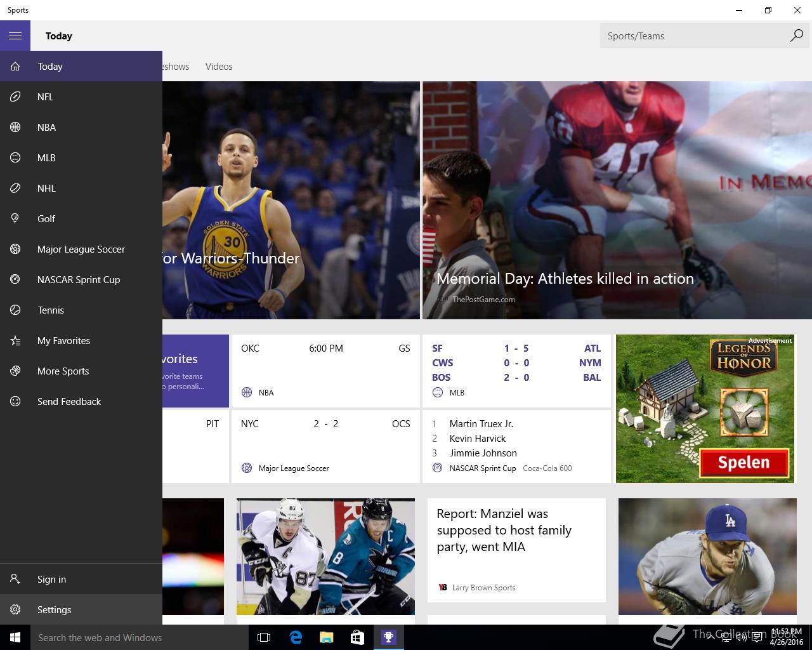This screenshot has width=812, height=650.
Task: Click the NASCAR Sprint Cup gauge icon
Action: click(15, 279)
